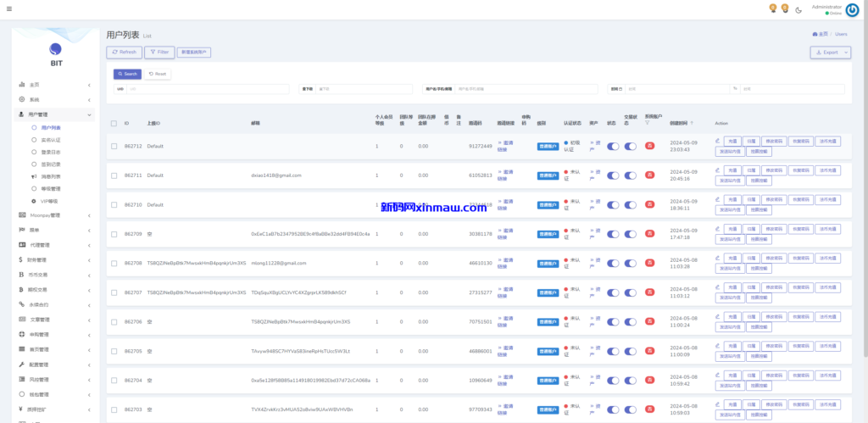Click the edit pencil icon for user 862712

(x=718, y=141)
